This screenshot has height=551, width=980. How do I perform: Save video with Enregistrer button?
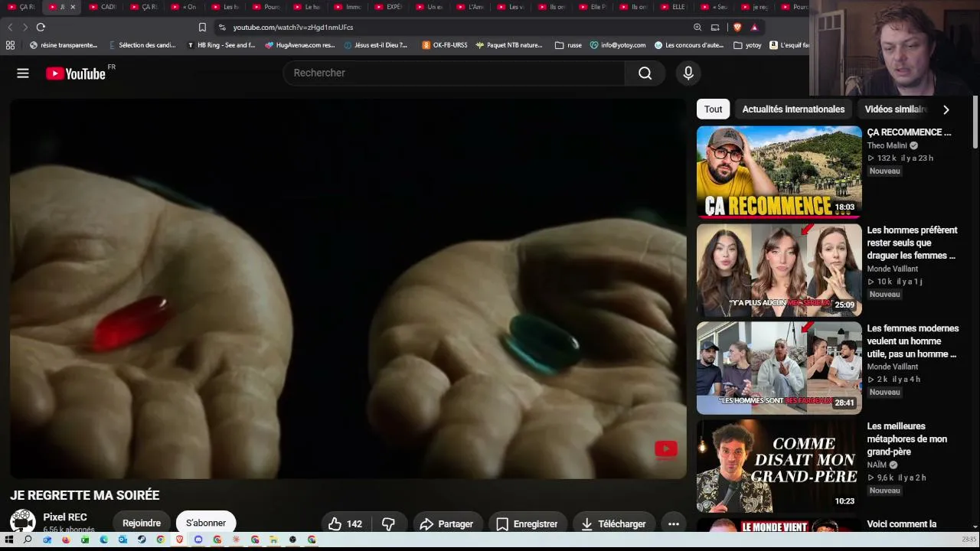[528, 524]
